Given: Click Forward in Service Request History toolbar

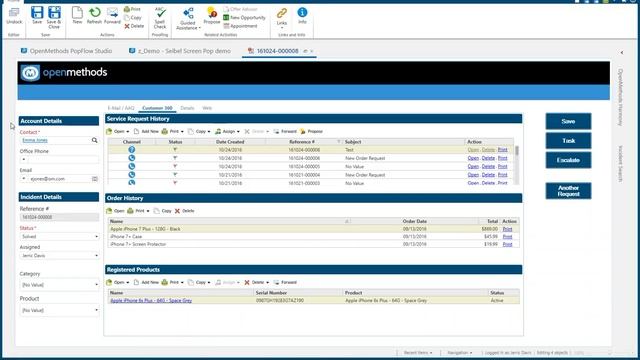Looking at the screenshot, I should (285, 131).
